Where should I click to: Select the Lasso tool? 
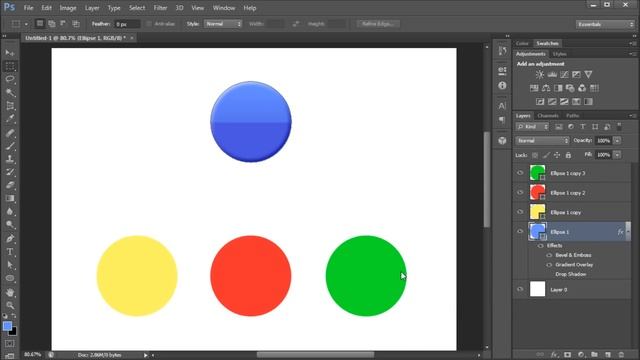tap(10, 79)
